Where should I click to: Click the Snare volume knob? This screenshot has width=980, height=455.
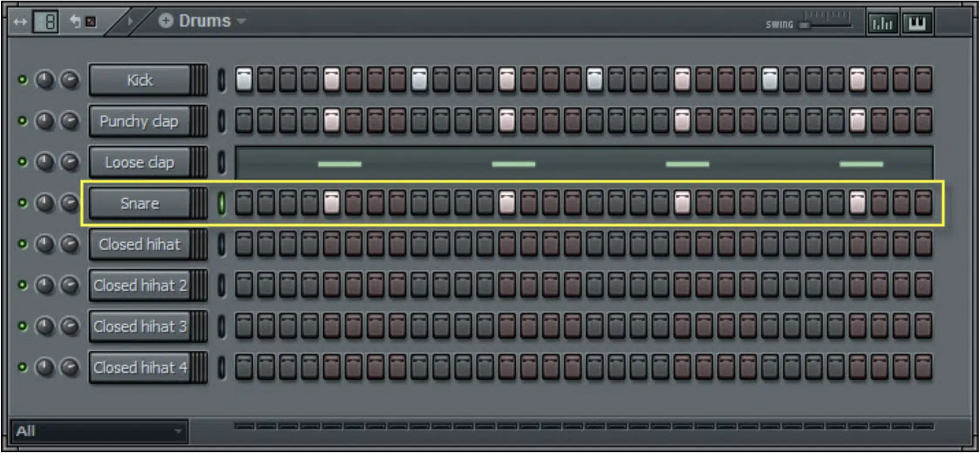pyautogui.click(x=70, y=203)
